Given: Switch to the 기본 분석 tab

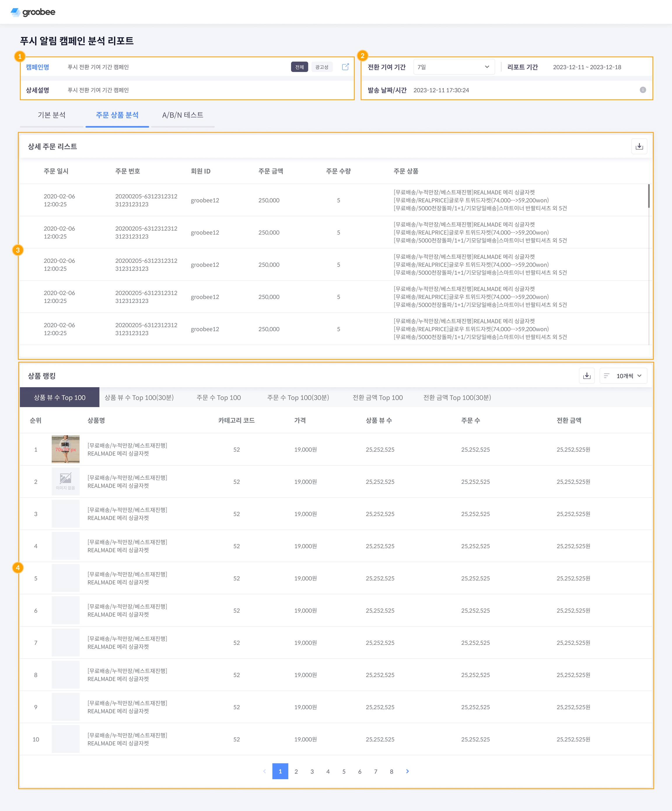Looking at the screenshot, I should click(51, 115).
